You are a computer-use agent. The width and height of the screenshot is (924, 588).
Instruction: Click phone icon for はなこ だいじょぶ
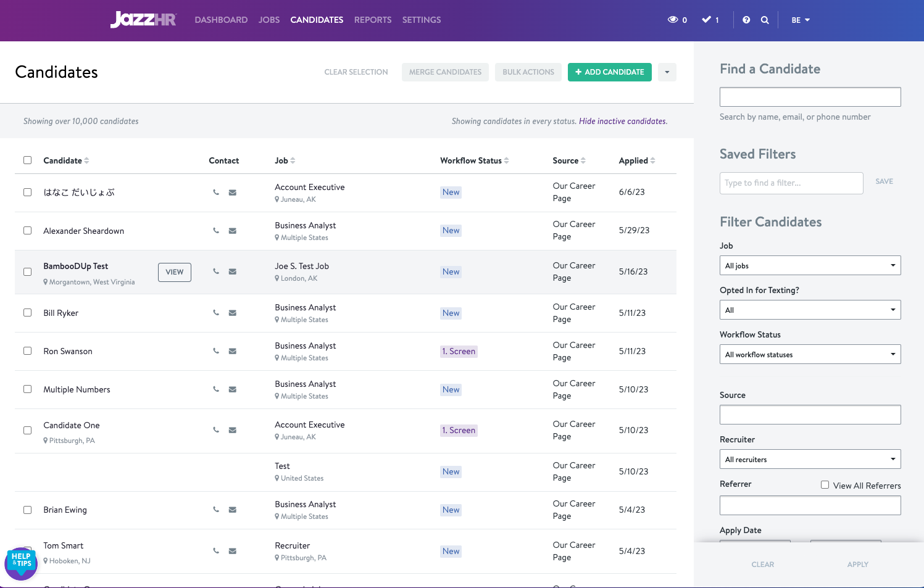pyautogui.click(x=216, y=193)
